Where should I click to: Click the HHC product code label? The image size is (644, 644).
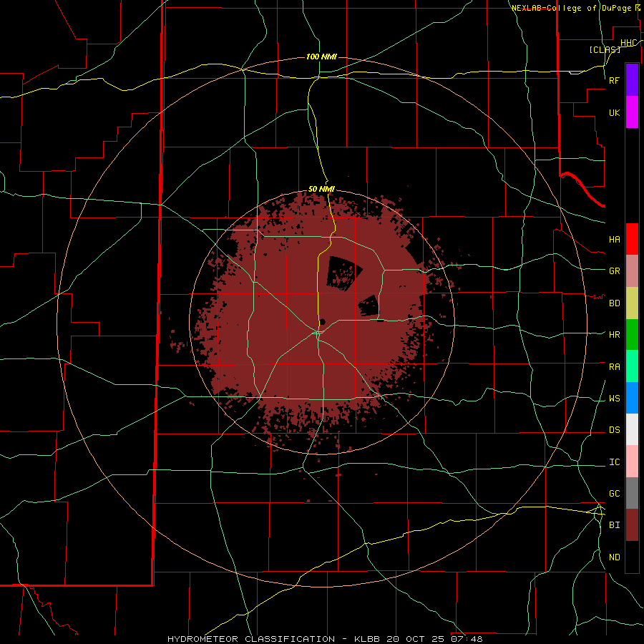[628, 43]
